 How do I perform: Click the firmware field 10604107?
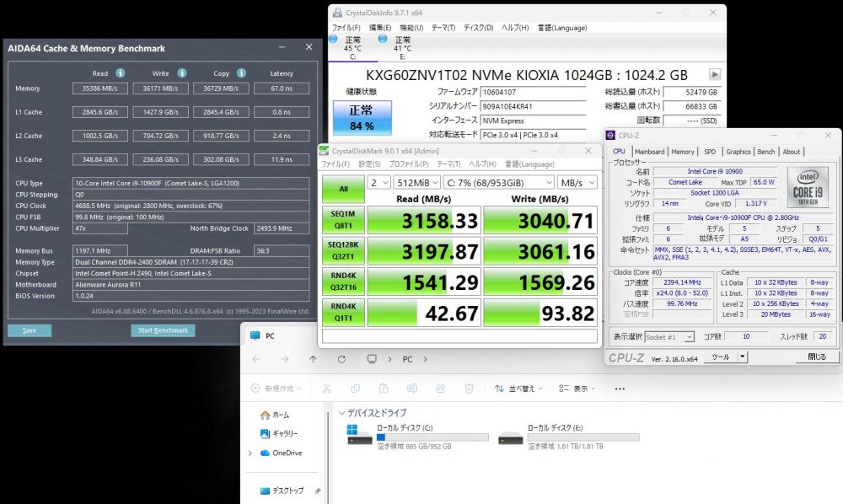point(533,92)
